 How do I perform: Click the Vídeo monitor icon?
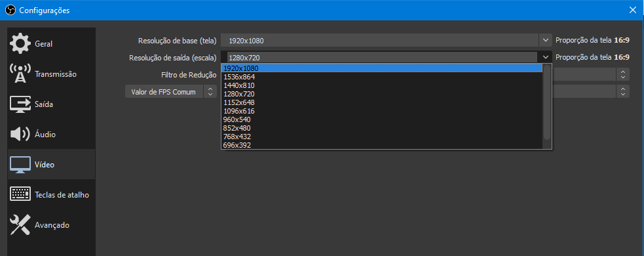(x=20, y=165)
